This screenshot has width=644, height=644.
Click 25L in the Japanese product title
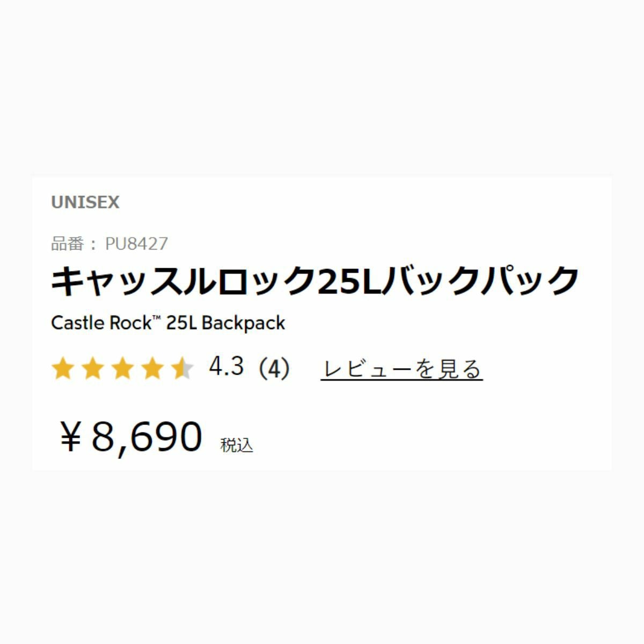tap(349, 281)
